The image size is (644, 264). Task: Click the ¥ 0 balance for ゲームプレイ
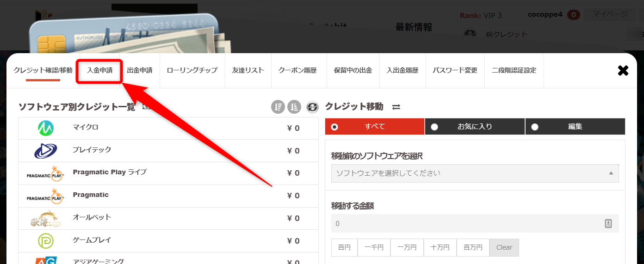pos(293,241)
